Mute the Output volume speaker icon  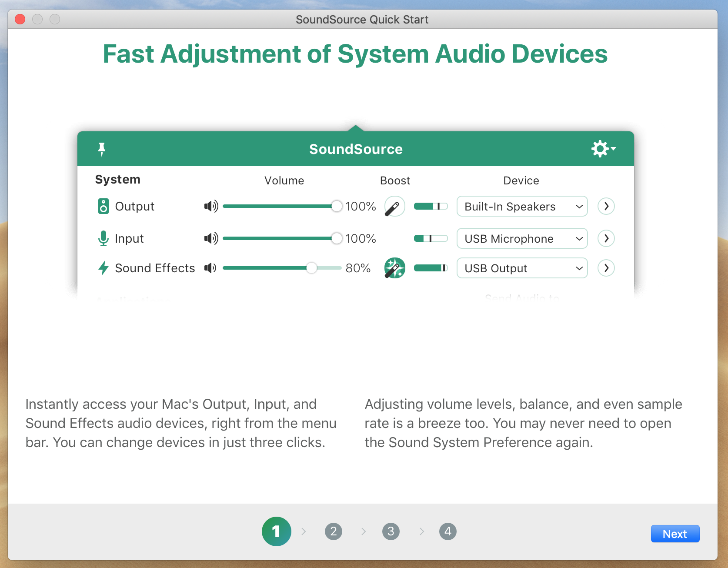211,206
